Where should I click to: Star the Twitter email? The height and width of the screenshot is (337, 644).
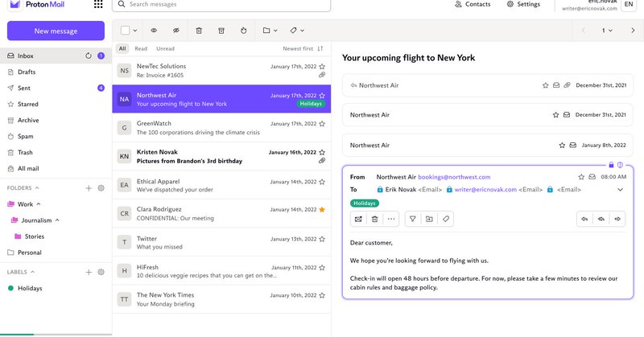point(322,239)
